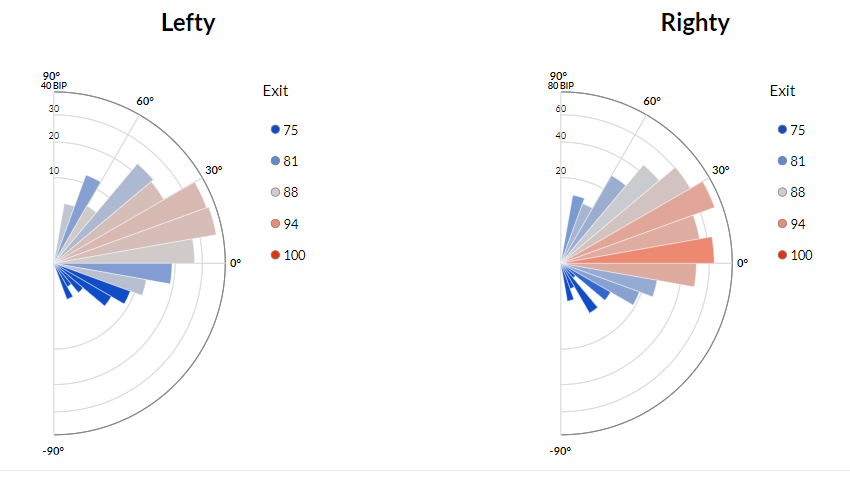The image size is (850, 488).
Task: Select the 81 exit swatch in Righty legend
Action: pos(782,161)
